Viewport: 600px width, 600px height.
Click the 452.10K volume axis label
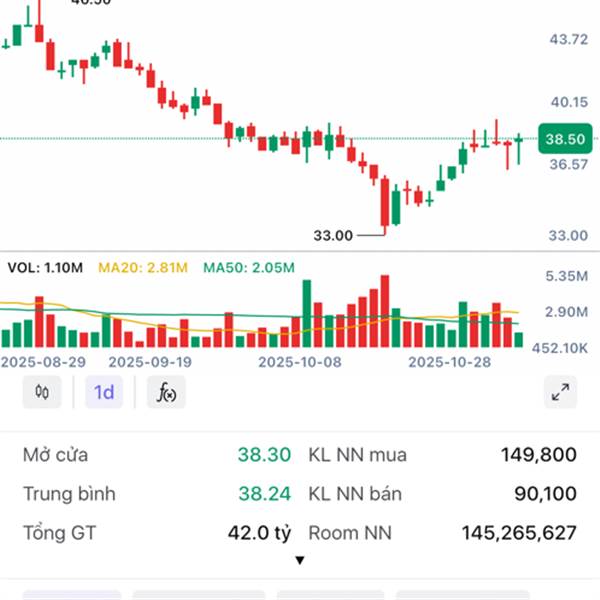559,348
